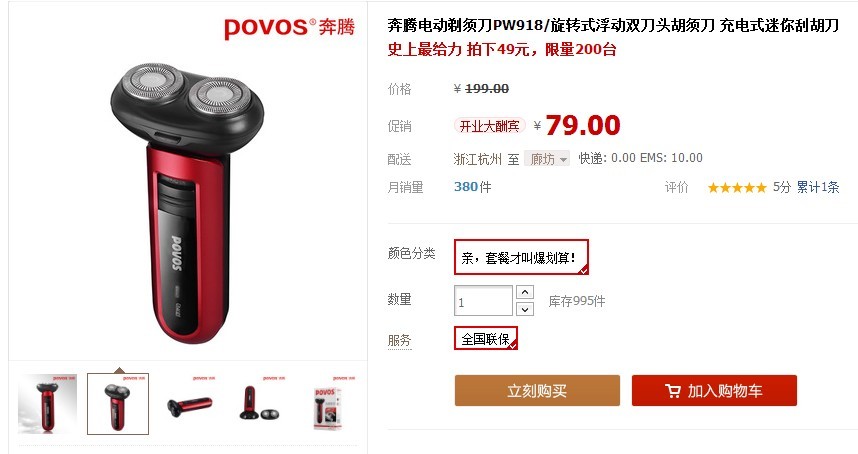Viewport: 858px width, 454px height.
Task: Click the 开业大酬宾 promotion tag
Action: pyautogui.click(x=489, y=126)
